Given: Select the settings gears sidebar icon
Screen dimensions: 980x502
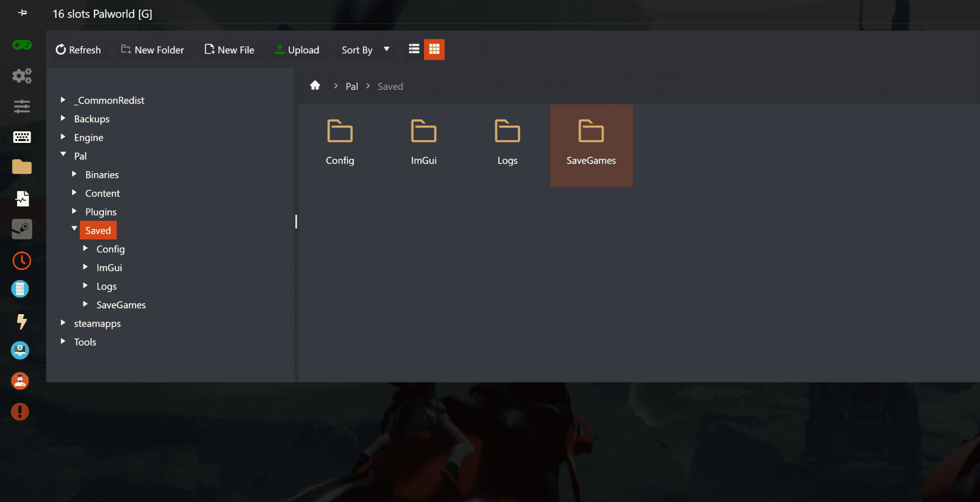Looking at the screenshot, I should tap(22, 76).
